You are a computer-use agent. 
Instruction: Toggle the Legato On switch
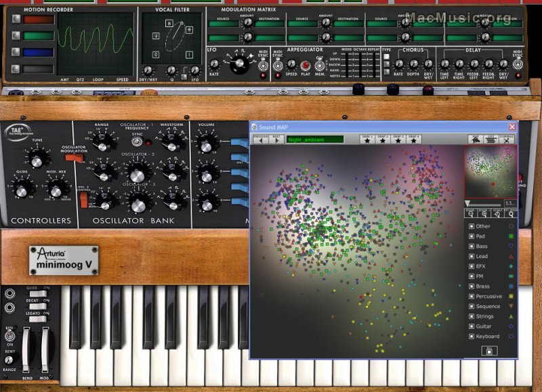click(38, 319)
